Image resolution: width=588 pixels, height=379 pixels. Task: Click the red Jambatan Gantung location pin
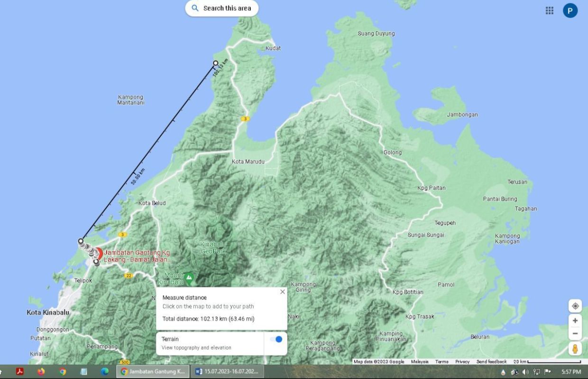(x=99, y=254)
